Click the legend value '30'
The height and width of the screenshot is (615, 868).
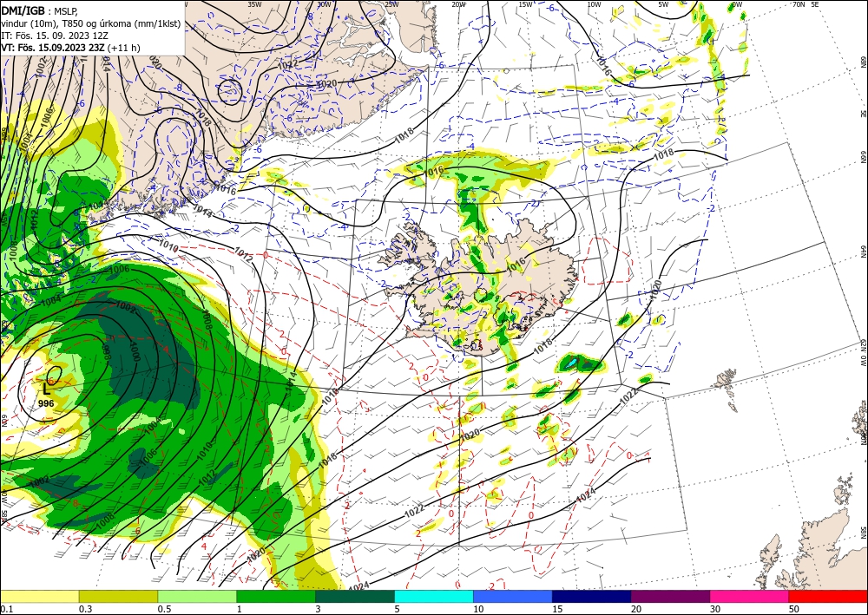click(x=716, y=609)
